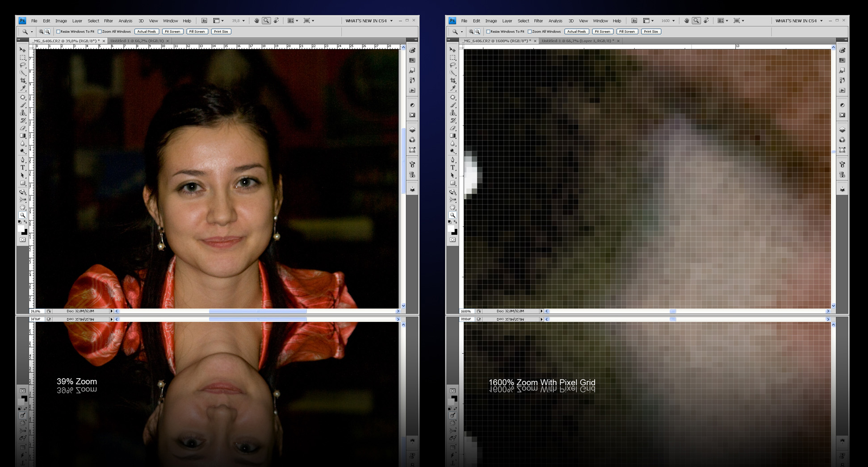Click foreground color swatch in left toolbox
The height and width of the screenshot is (467, 868).
[x=21, y=229]
